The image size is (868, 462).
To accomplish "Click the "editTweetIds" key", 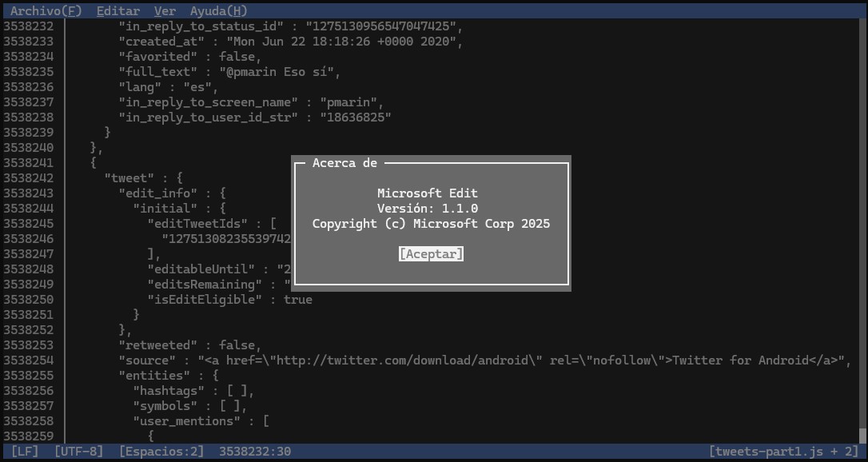I will point(201,224).
